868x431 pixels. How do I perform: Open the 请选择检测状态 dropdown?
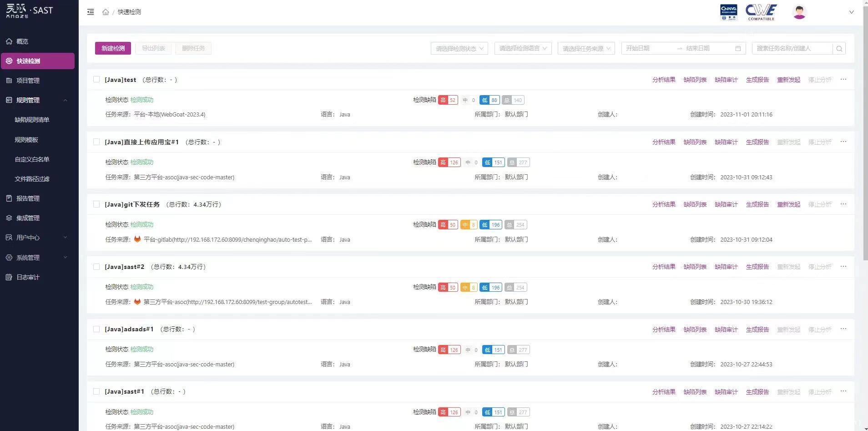(459, 49)
